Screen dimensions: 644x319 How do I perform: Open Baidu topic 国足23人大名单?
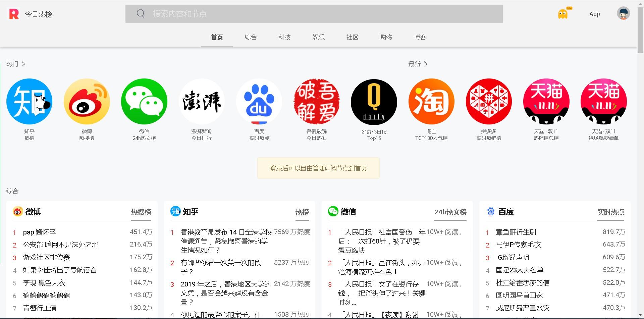[520, 270]
